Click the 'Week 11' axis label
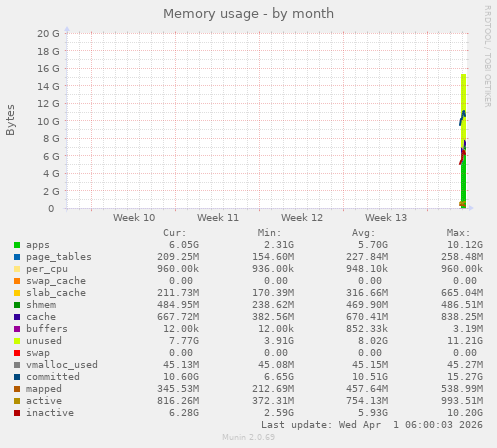The height and width of the screenshot is (448, 497). tap(218, 218)
